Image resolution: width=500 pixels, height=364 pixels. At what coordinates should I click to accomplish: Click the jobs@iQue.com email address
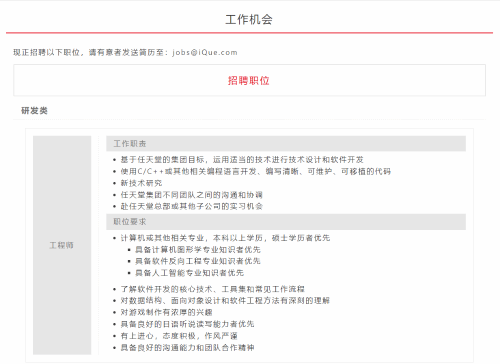tap(205, 52)
